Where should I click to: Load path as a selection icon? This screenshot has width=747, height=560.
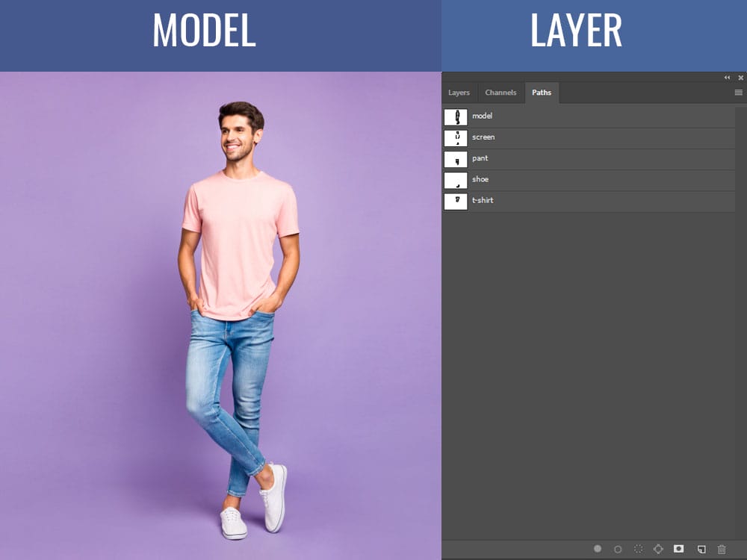pos(639,549)
